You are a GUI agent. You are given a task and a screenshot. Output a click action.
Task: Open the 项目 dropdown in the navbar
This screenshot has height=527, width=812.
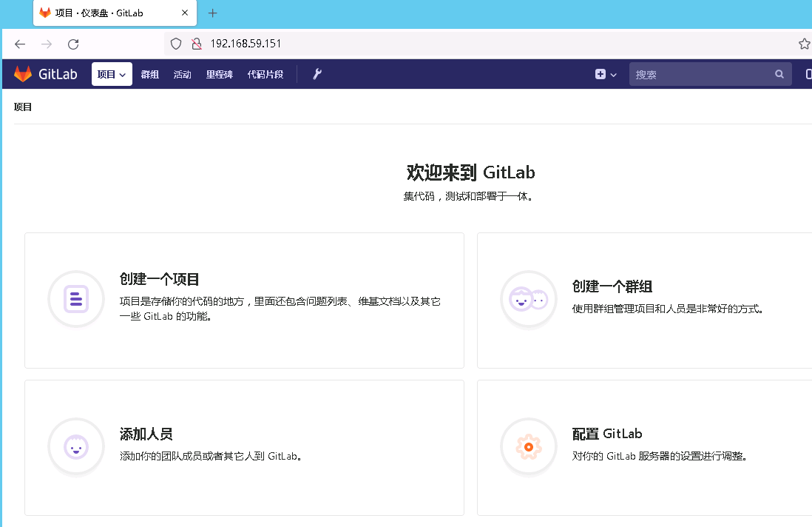(111, 74)
